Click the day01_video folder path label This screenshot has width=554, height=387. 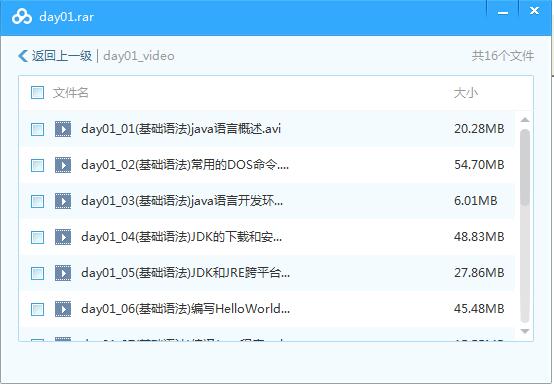pos(139,56)
